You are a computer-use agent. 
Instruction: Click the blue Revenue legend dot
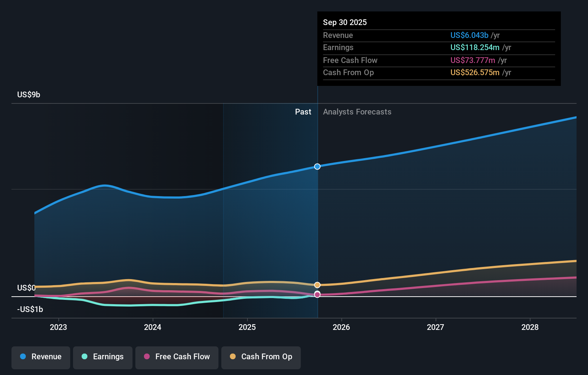(x=22, y=357)
